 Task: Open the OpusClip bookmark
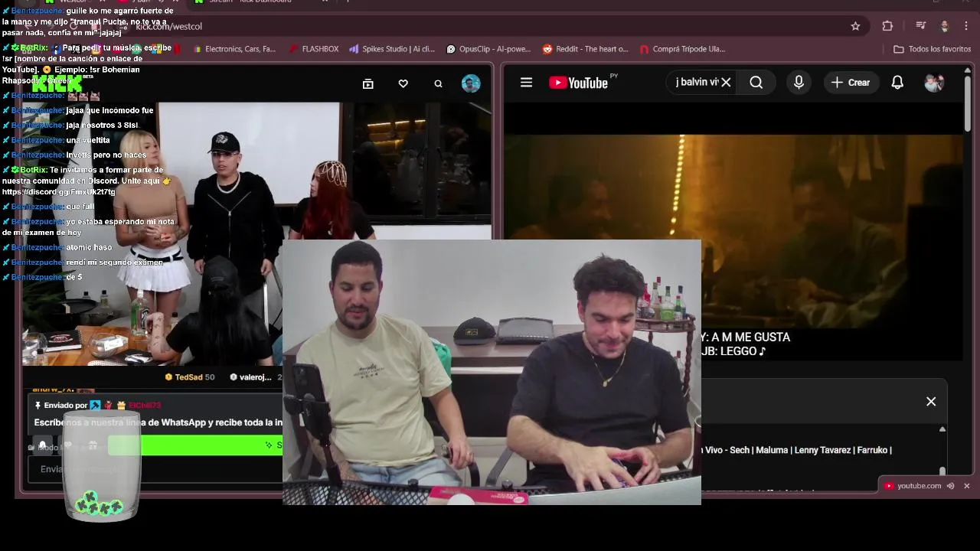tap(488, 49)
